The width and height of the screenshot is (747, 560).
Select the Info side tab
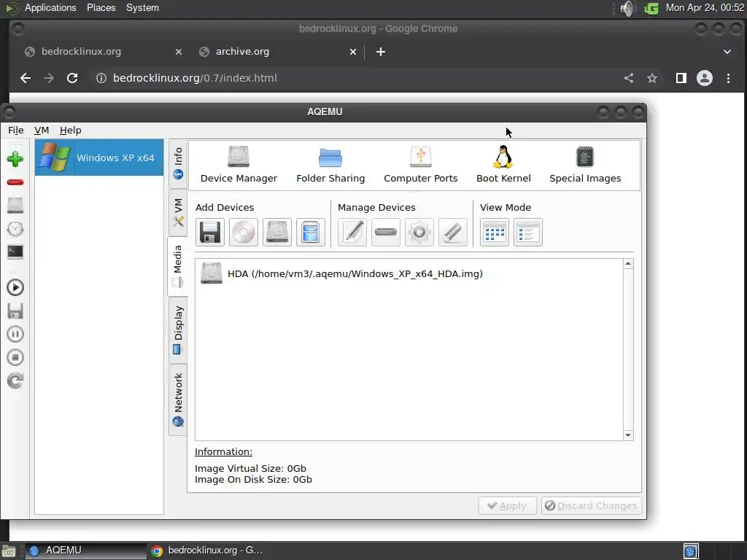click(x=178, y=164)
